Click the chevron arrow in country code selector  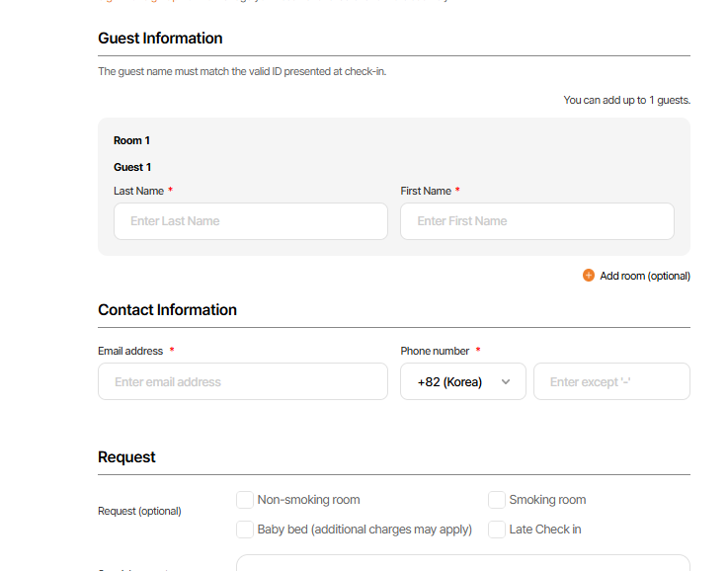(x=506, y=382)
